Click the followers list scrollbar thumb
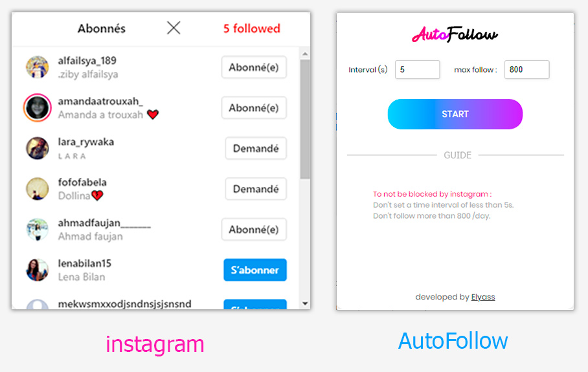The image size is (588, 372). [x=305, y=120]
